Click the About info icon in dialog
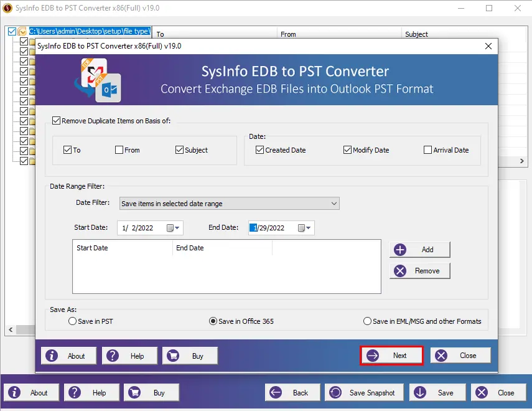 pyautogui.click(x=52, y=356)
